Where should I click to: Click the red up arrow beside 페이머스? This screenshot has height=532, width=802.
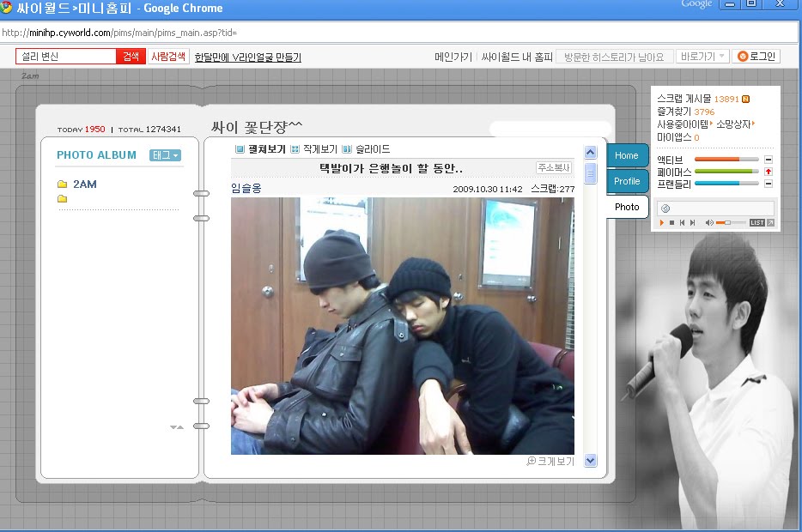[x=769, y=172]
